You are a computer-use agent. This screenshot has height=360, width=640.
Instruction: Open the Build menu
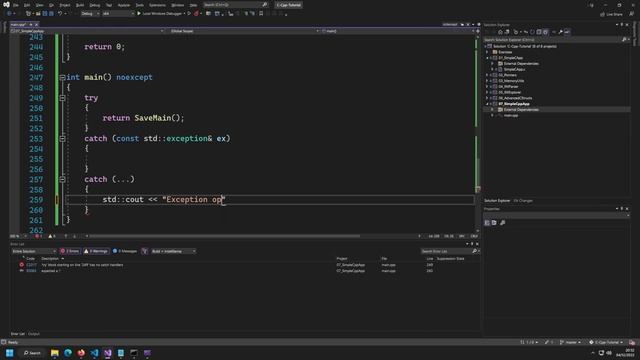[x=80, y=5]
